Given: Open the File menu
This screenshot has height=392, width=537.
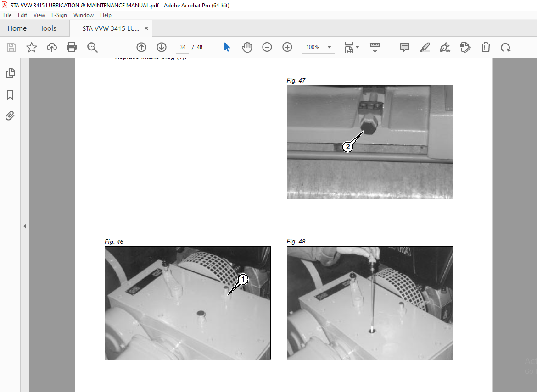Looking at the screenshot, I should click(x=7, y=15).
